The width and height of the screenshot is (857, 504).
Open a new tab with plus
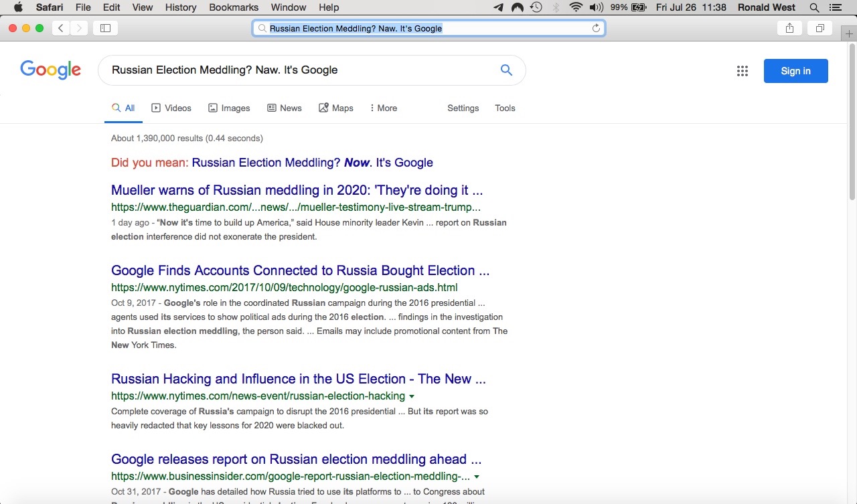pos(849,34)
